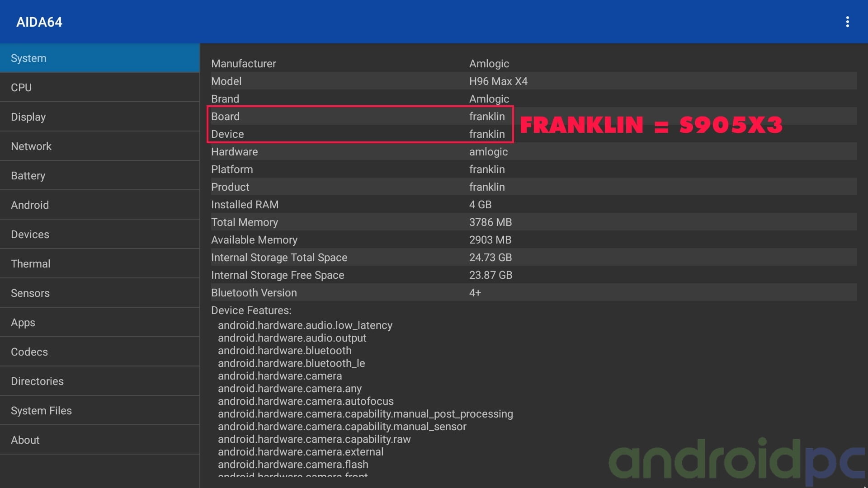This screenshot has width=868, height=488.
Task: Open the Thermal section
Action: pos(99,264)
